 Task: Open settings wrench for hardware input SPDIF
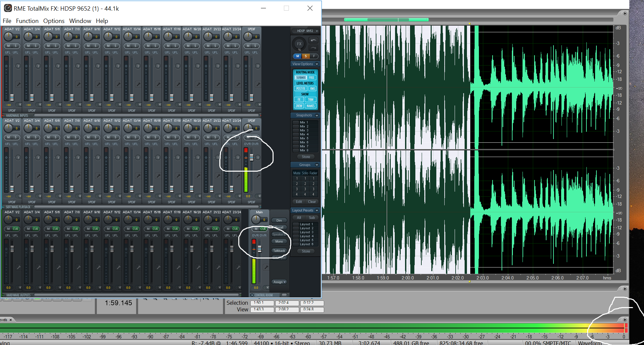click(x=258, y=85)
